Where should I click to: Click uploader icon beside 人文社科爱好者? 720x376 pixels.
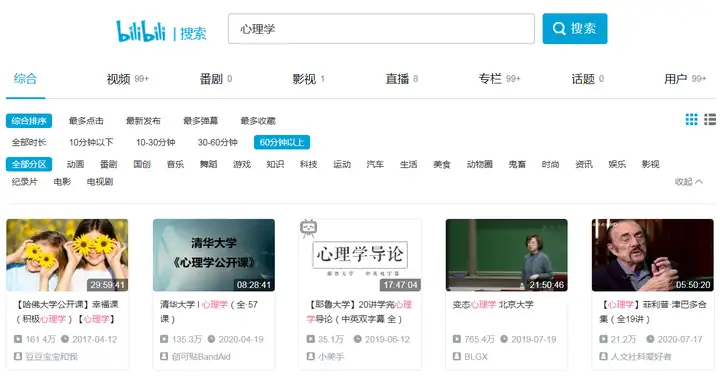tap(603, 356)
